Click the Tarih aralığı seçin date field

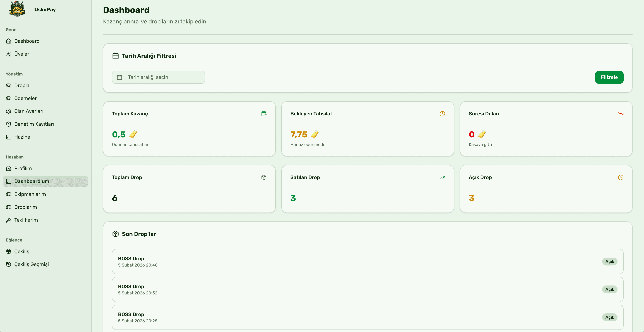(158, 77)
